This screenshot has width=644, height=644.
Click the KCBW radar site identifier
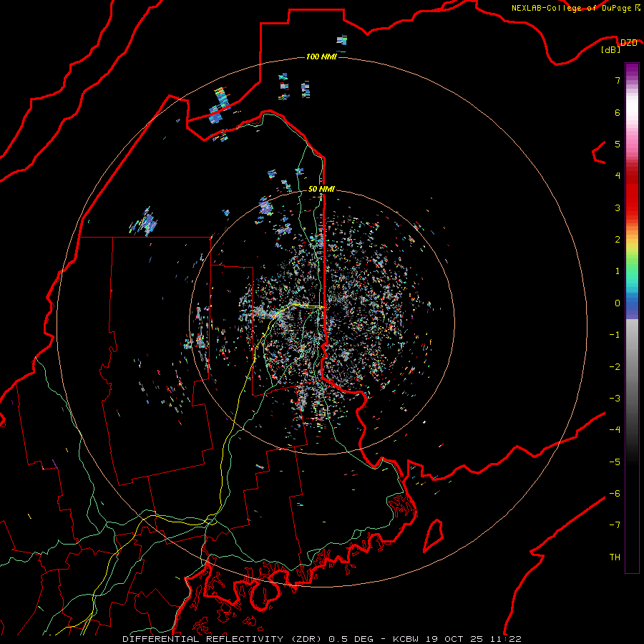[406, 639]
